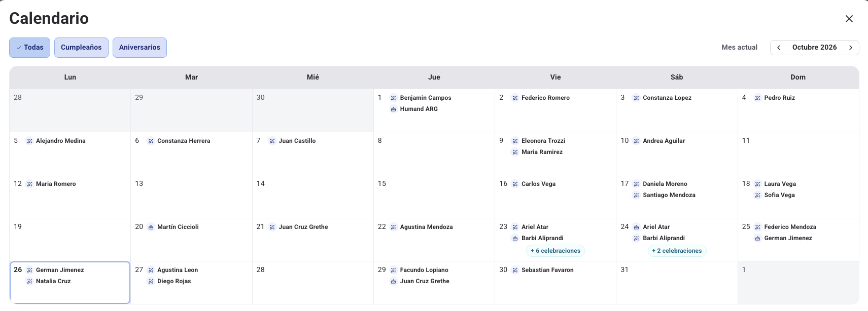The image size is (868, 311).
Task: Click anniversary icon beside Barbi Aliprandi on day 23
Action: tap(515, 238)
